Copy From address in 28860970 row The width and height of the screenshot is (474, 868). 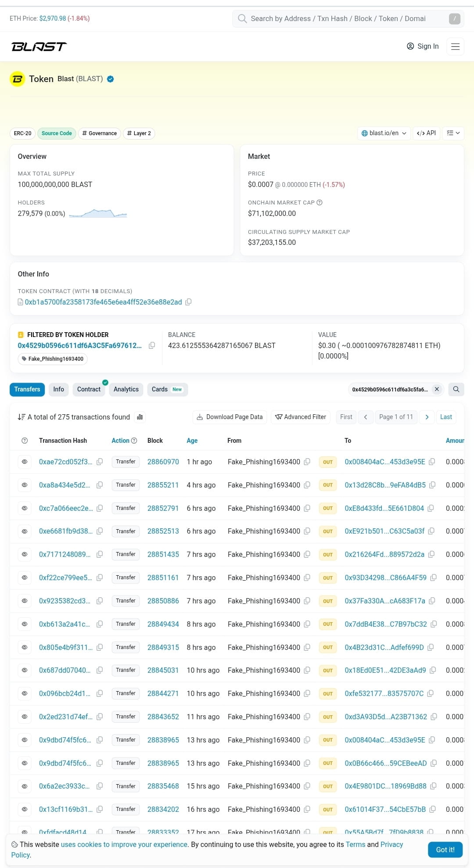point(307,462)
